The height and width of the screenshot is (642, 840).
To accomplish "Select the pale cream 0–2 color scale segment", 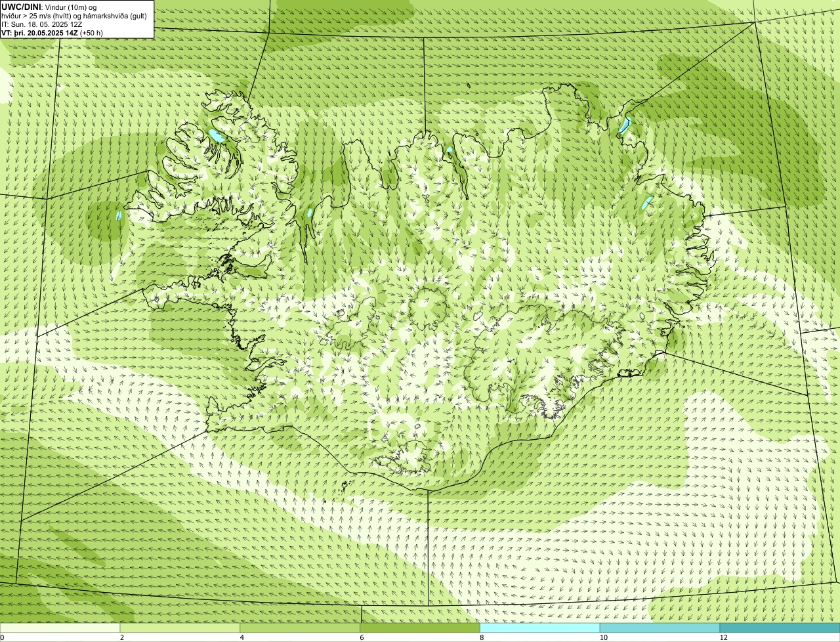I will coord(60,628).
